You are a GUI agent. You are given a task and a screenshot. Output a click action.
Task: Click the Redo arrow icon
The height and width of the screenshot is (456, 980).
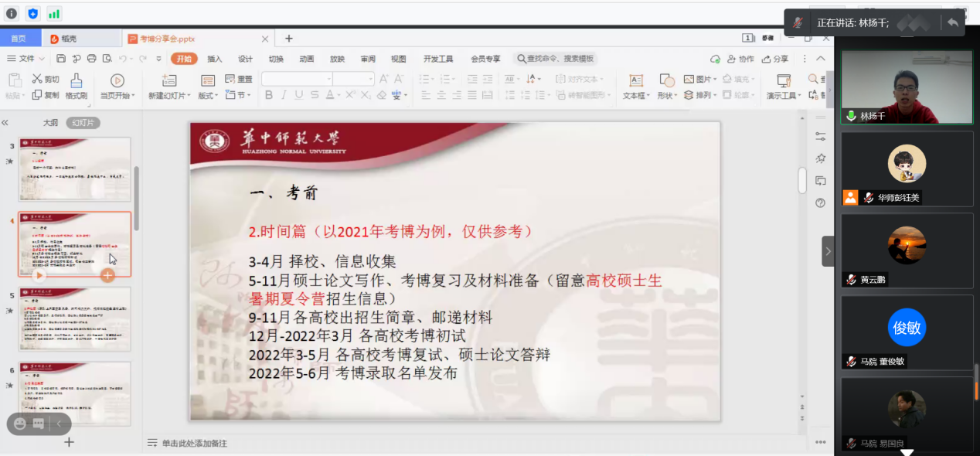(143, 59)
